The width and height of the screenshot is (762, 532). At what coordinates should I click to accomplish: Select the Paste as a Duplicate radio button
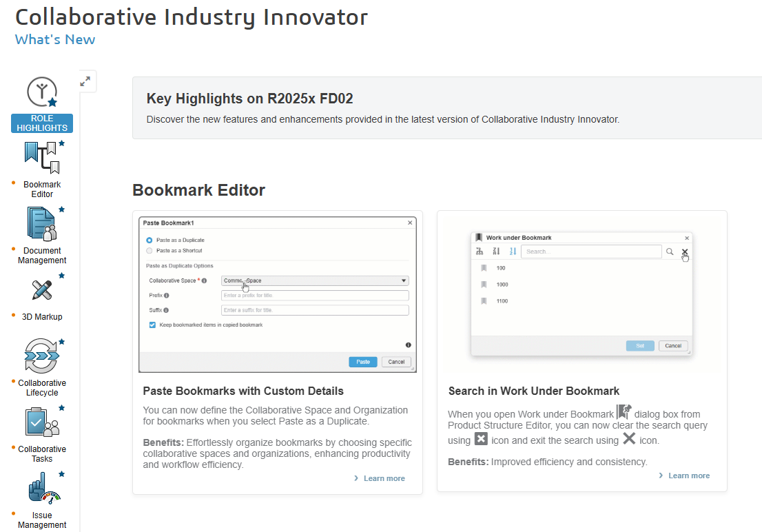[150, 240]
